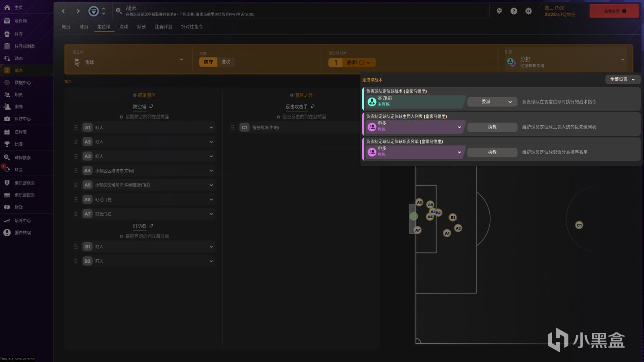Click the 瞄准禁区 info icon
The width and height of the screenshot is (644, 362).
click(x=135, y=96)
